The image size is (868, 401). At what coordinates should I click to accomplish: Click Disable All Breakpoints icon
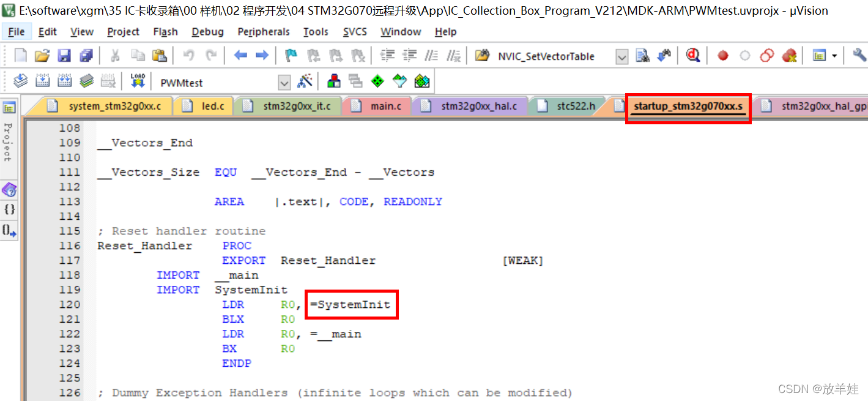point(767,56)
